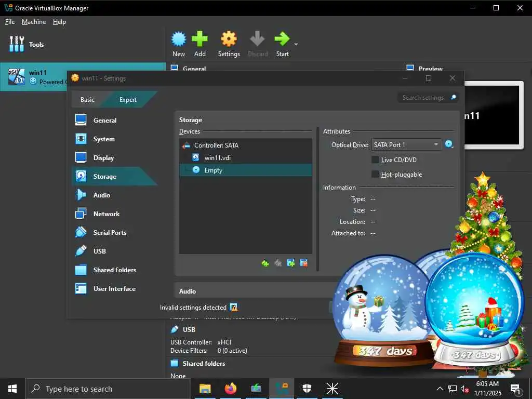
Task: Click the search settings magnifier icon
Action: click(453, 97)
